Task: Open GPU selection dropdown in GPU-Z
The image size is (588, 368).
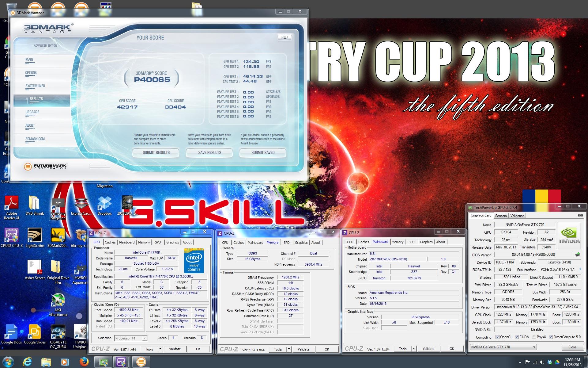Action: (503, 347)
